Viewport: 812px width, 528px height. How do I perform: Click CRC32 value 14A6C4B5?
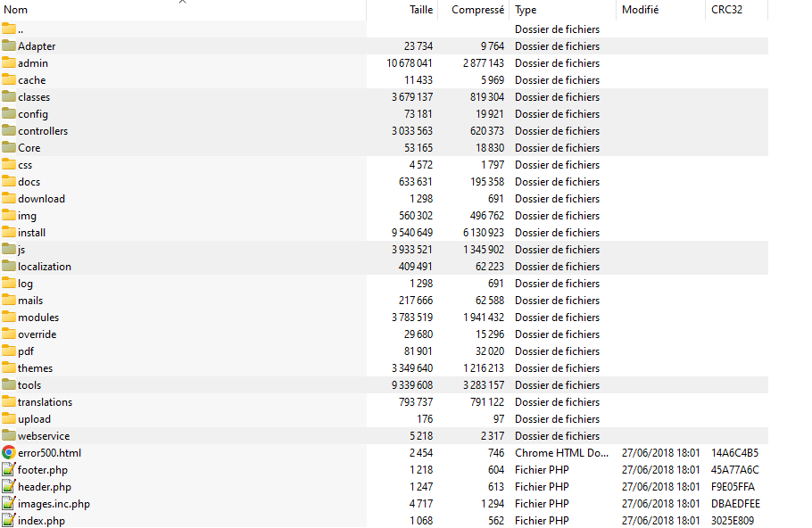[735, 453]
